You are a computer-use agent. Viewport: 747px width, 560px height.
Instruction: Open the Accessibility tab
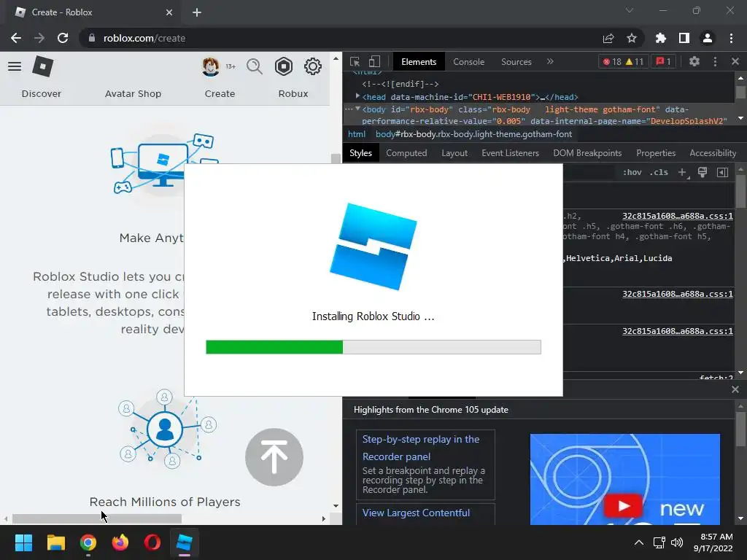click(x=713, y=153)
